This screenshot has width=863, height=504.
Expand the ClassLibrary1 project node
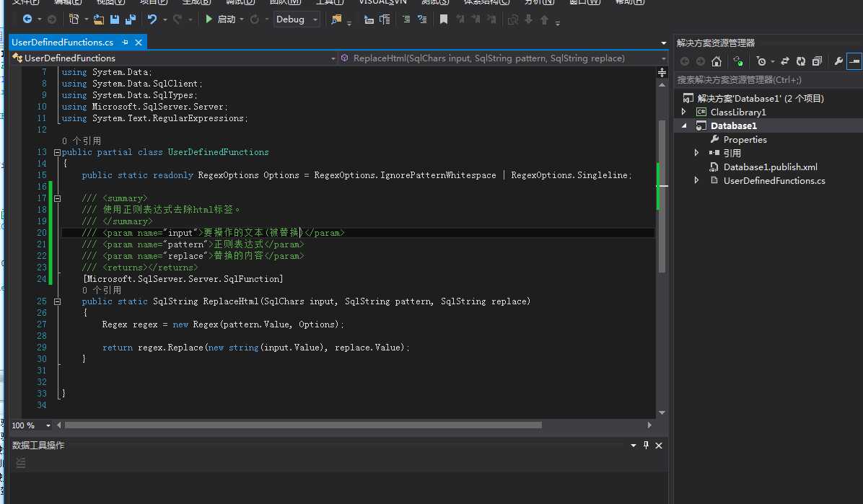[x=684, y=112]
